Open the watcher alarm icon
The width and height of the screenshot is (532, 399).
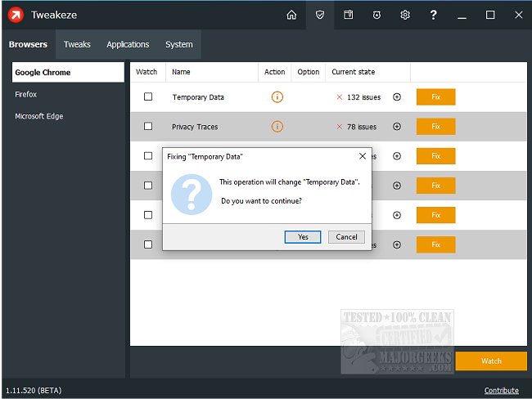(x=376, y=15)
